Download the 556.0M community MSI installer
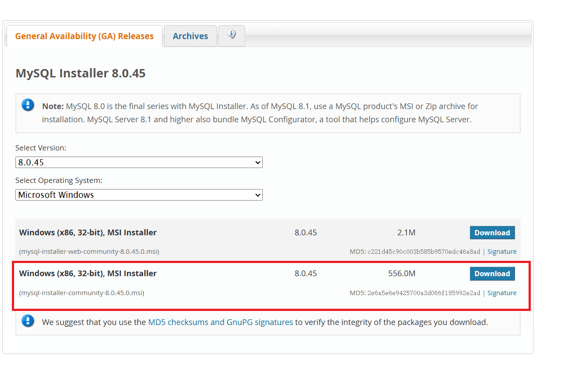The width and height of the screenshot is (588, 369). click(492, 274)
